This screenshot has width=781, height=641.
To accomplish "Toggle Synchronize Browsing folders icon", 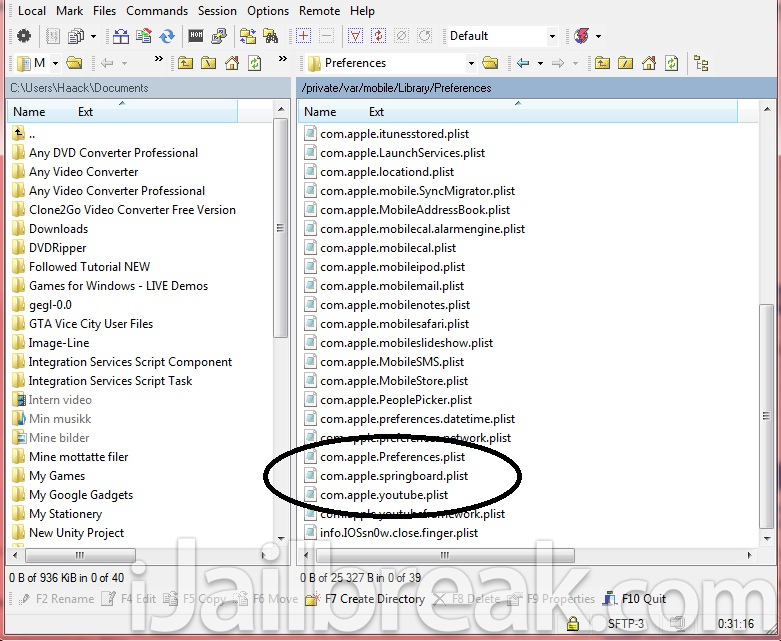I will pyautogui.click(x=248, y=36).
